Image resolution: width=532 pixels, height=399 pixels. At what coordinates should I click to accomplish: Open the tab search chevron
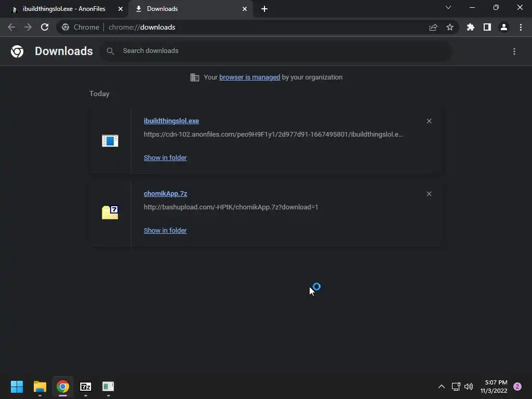[x=448, y=7]
